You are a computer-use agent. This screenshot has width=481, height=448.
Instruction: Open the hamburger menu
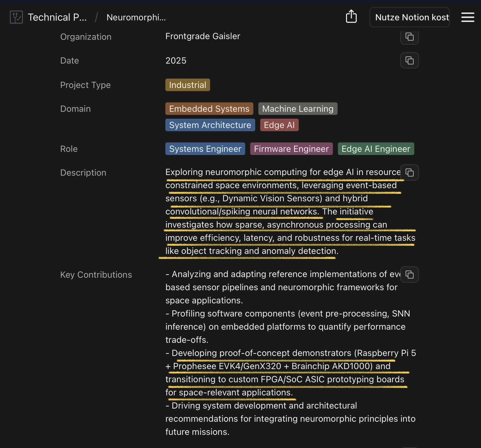point(468,17)
